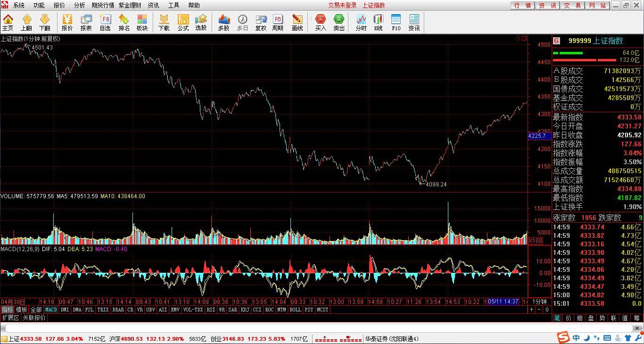Click the plus zoom button below chart
Screen dimensions: 644x344
(531, 310)
